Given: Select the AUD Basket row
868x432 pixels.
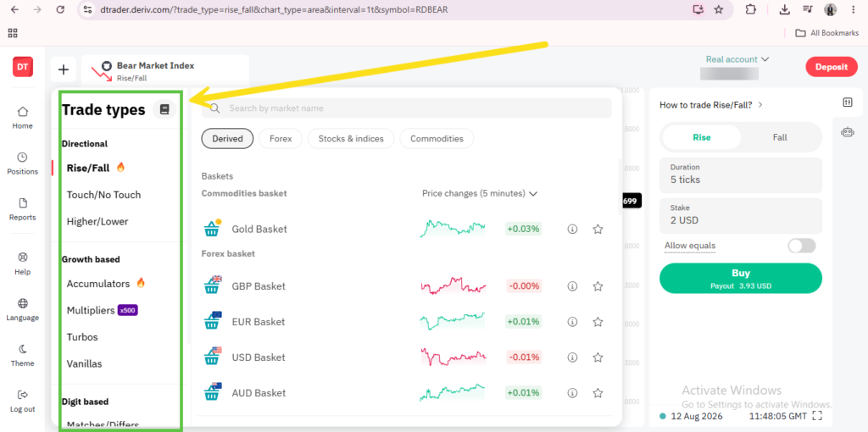Looking at the screenshot, I should [404, 393].
